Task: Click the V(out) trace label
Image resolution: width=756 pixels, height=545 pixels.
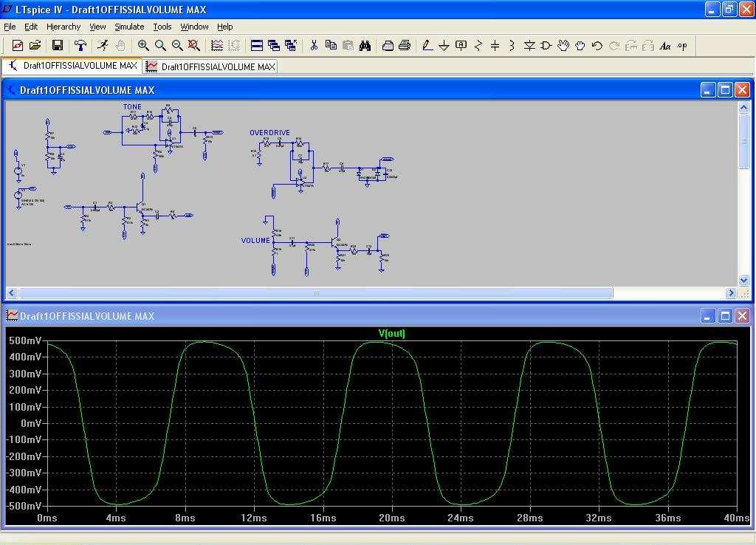Action: point(391,333)
